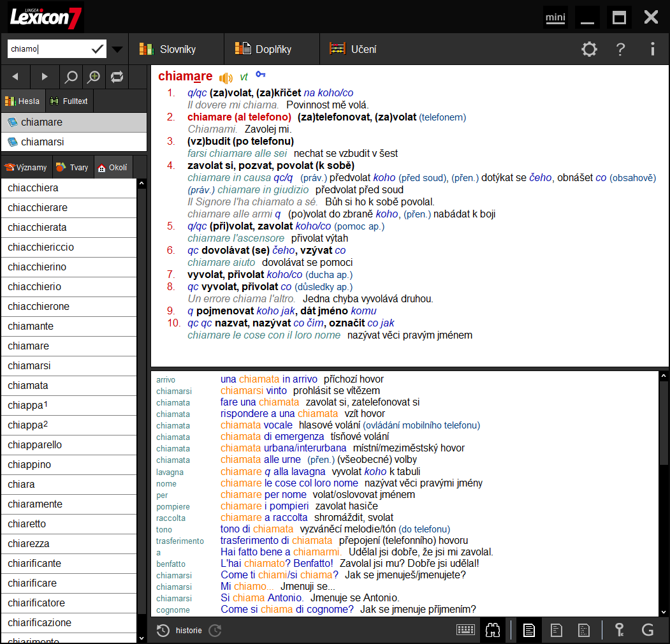
Task: Select chiaramente in word list
Action: point(69,504)
